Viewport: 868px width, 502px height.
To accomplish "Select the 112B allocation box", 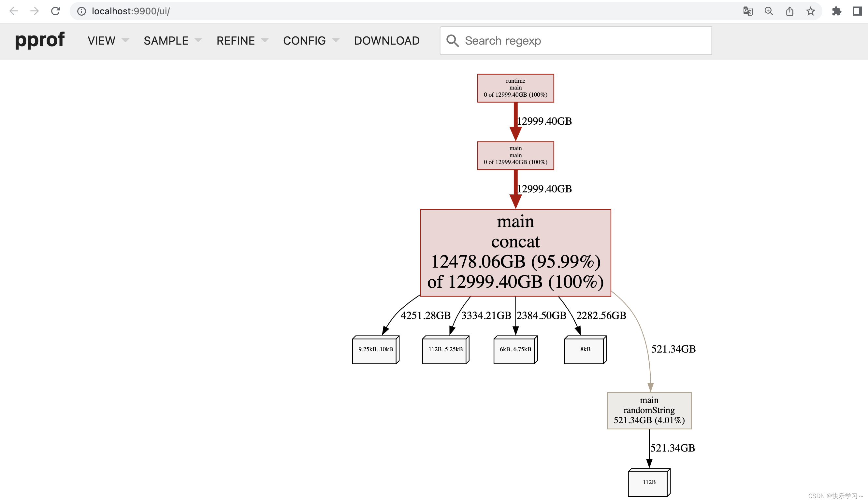I will [x=649, y=482].
